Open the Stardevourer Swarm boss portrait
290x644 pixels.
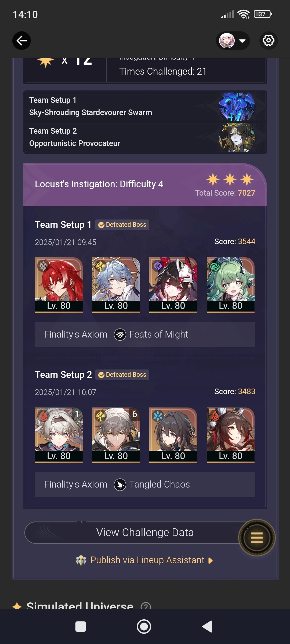[x=236, y=107]
